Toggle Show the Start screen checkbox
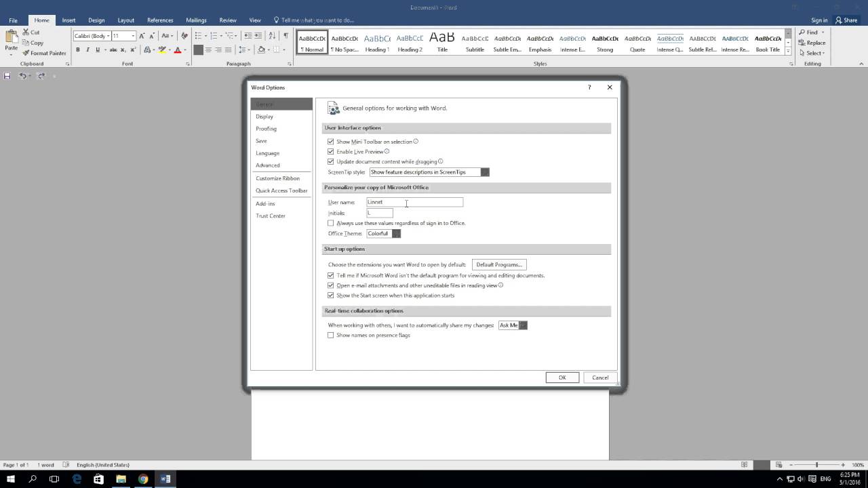The height and width of the screenshot is (488, 868). coord(331,296)
